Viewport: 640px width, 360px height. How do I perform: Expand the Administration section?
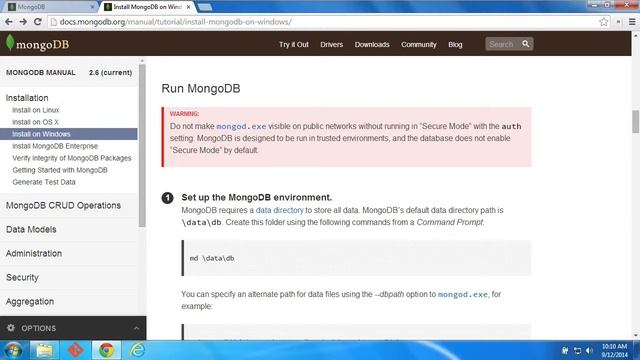pos(34,253)
